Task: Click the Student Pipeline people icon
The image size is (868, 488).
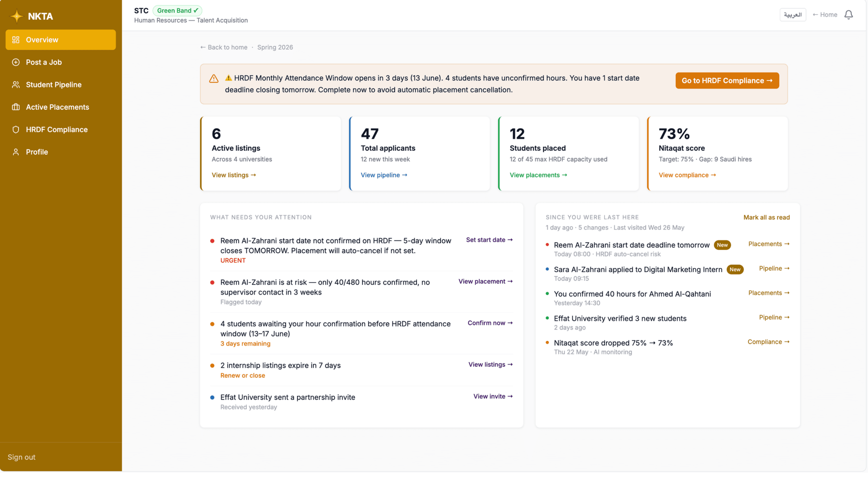Action: (16, 84)
